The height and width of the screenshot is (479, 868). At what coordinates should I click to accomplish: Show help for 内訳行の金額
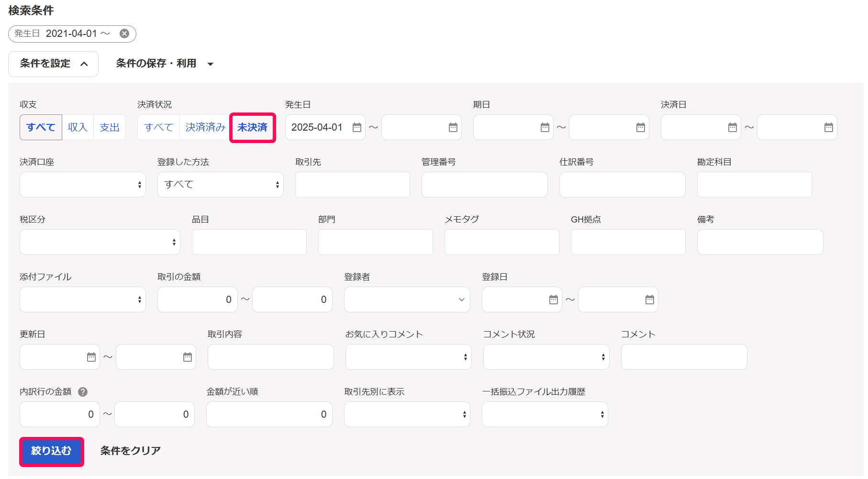pyautogui.click(x=83, y=392)
